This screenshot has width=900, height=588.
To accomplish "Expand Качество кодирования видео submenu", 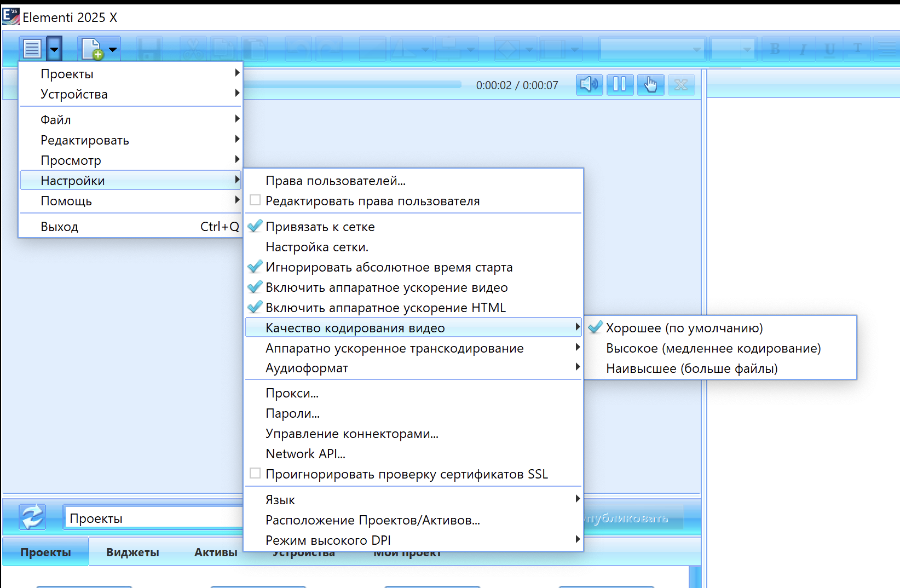I will tap(413, 328).
